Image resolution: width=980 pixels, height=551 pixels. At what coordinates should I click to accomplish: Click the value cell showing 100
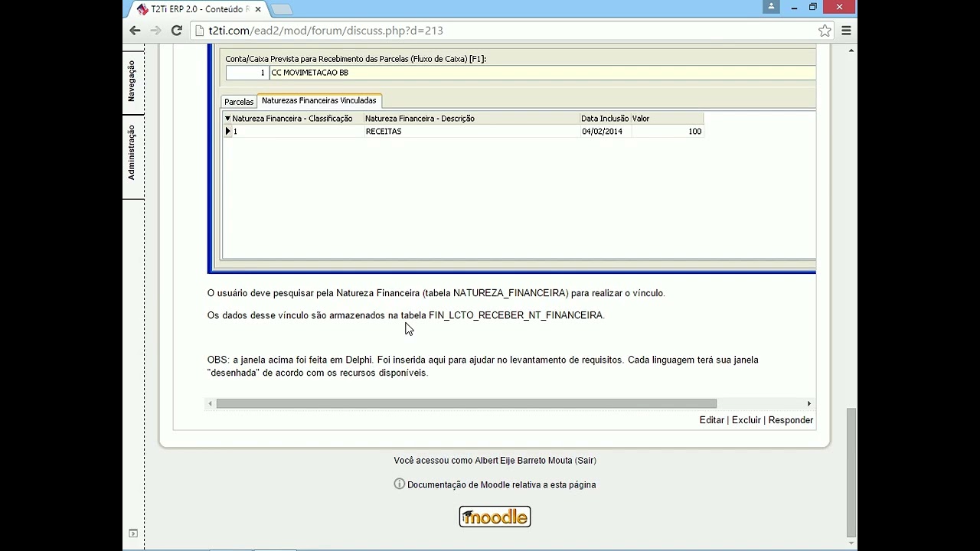(x=667, y=132)
